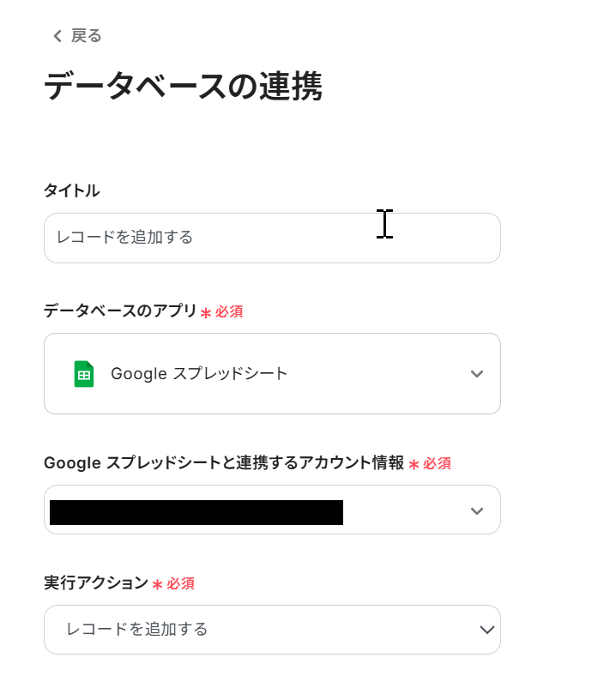Open the データベースのアプリ dropdown chevron
The height and width of the screenshot is (688, 616).
[477, 374]
